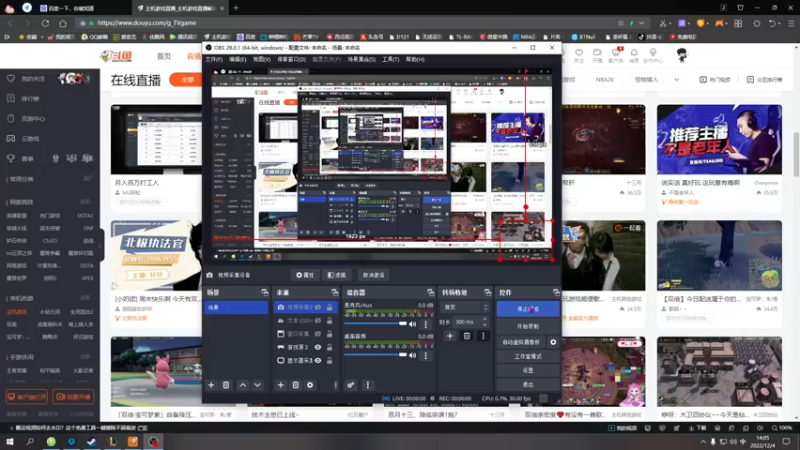Open OBS 停靠窗口(D) menu
This screenshot has height=450, width=800.
(291, 60)
